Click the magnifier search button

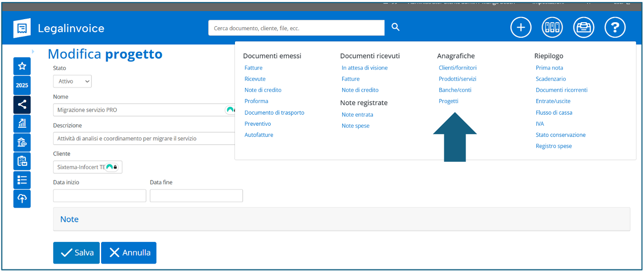click(x=395, y=28)
